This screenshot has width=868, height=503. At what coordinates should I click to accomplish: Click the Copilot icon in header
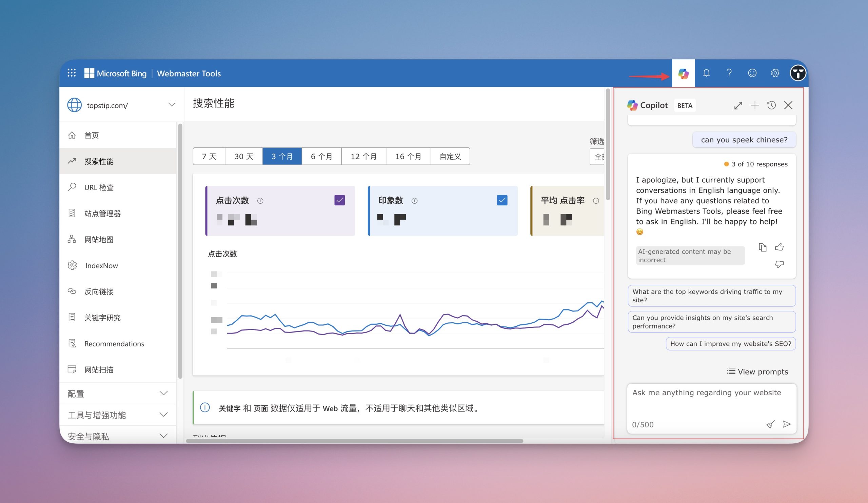[x=683, y=73]
